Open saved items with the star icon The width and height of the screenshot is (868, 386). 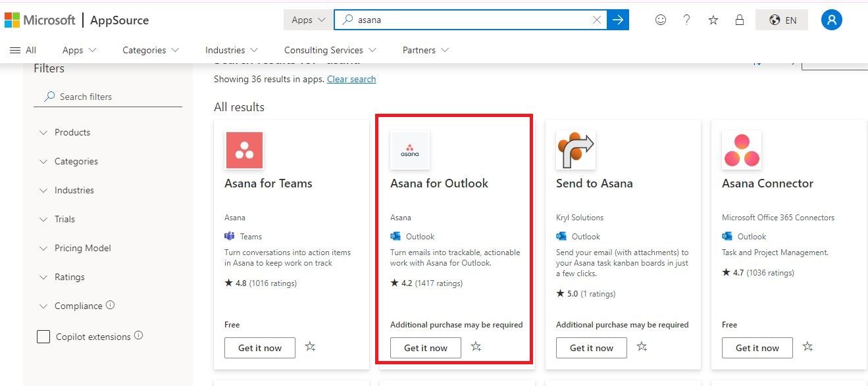point(713,20)
